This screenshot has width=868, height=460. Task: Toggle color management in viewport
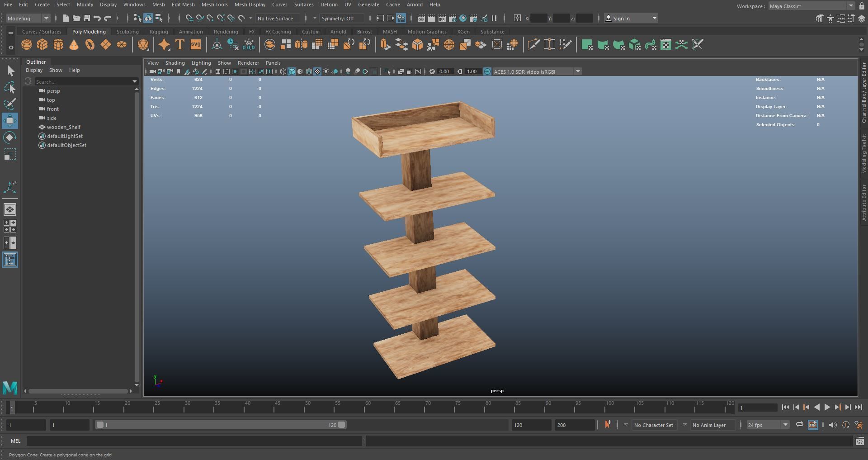(x=487, y=71)
